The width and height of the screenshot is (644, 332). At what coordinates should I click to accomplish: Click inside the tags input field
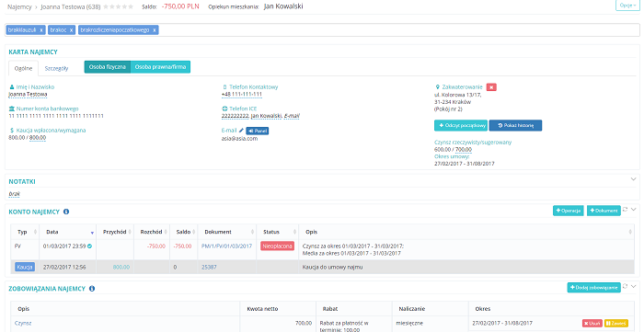tap(398, 30)
